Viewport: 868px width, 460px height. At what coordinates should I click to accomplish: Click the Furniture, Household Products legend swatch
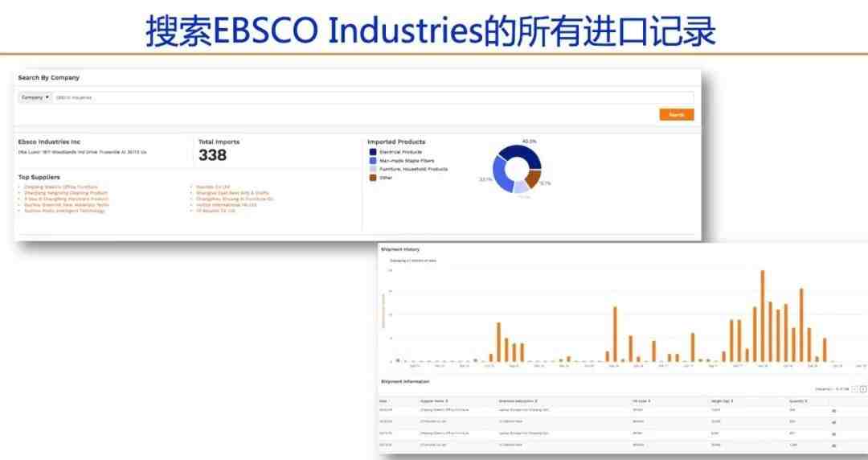(373, 169)
